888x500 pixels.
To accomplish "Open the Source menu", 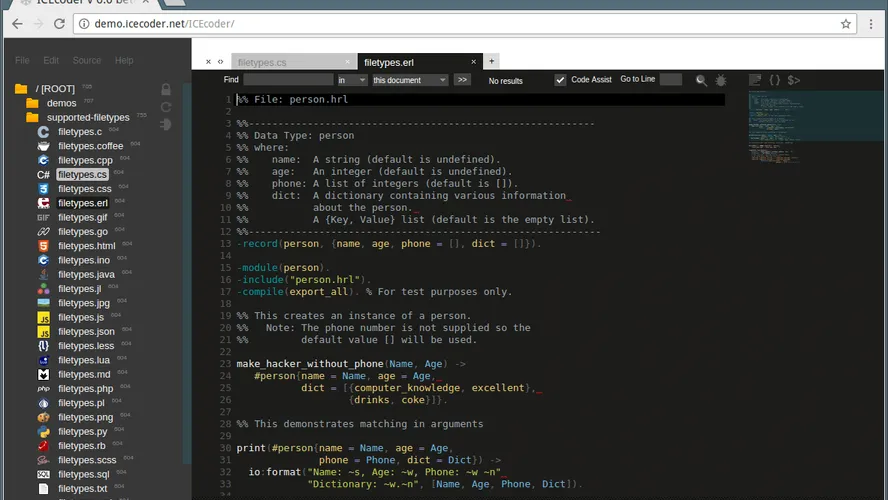I will tap(87, 60).
